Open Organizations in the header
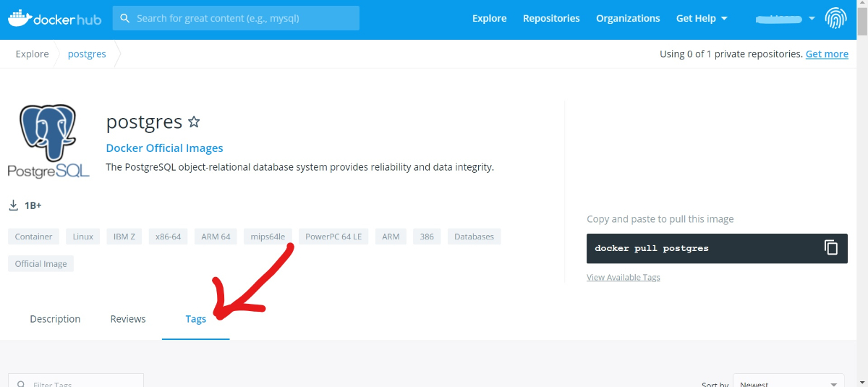The image size is (868, 387). coord(628,18)
